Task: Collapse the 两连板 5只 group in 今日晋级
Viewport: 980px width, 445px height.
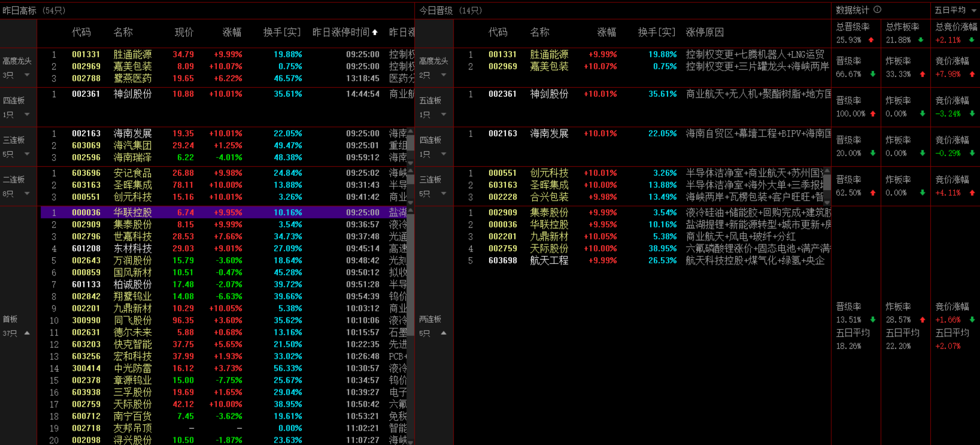Action: (x=444, y=333)
